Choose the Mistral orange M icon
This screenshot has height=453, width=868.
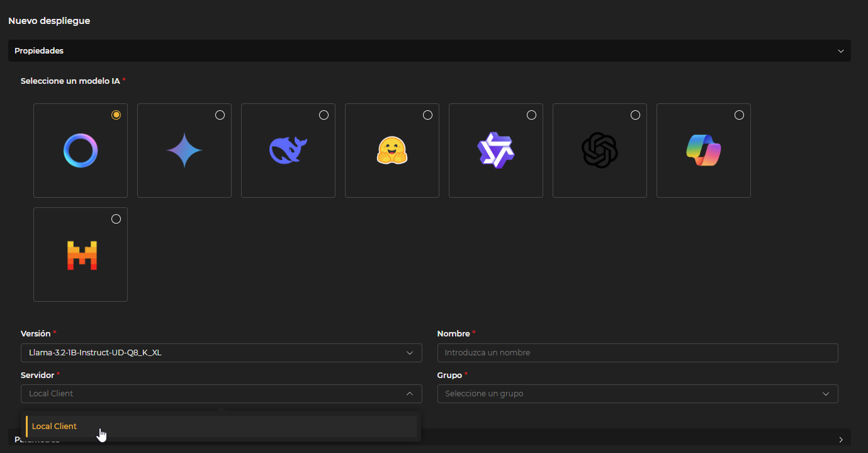[x=81, y=255]
